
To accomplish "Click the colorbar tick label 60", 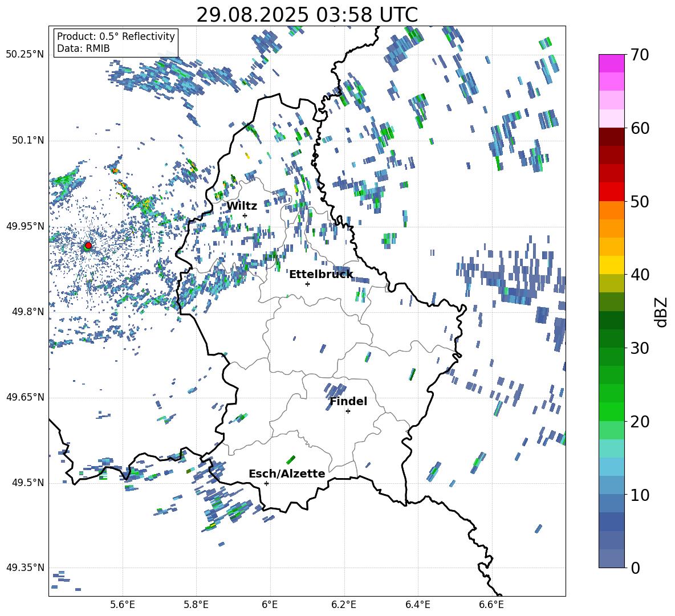I will click(x=640, y=128).
